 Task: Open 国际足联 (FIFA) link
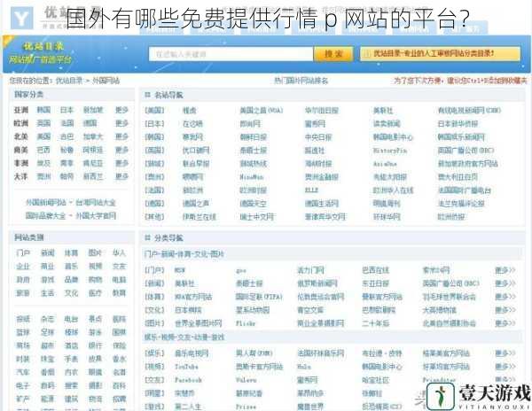click(x=259, y=297)
